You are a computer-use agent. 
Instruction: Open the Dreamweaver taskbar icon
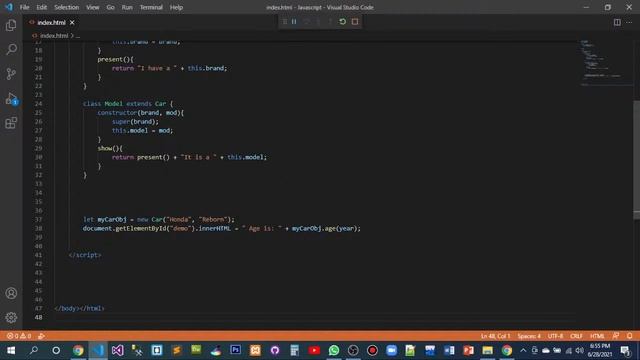coord(196,350)
